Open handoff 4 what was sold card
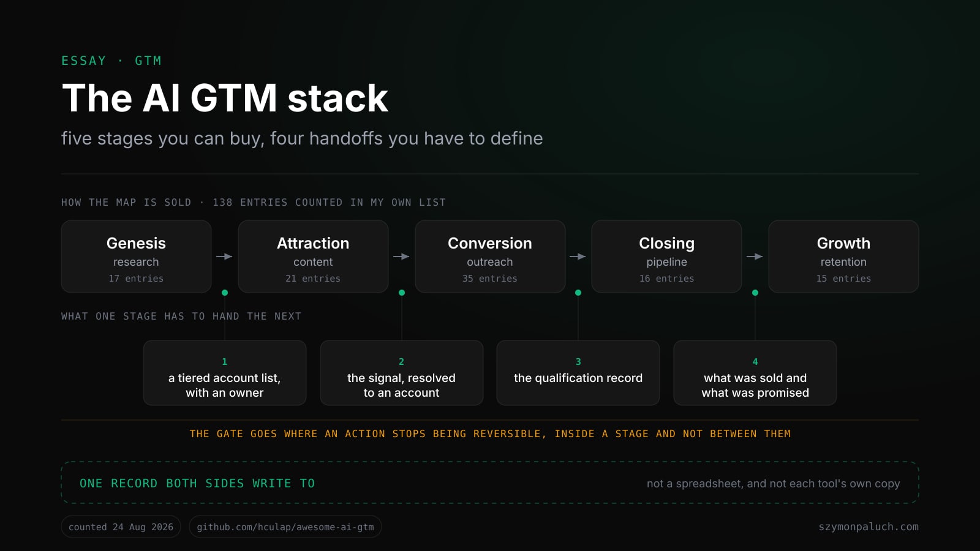Image resolution: width=980 pixels, height=551 pixels. click(x=755, y=373)
